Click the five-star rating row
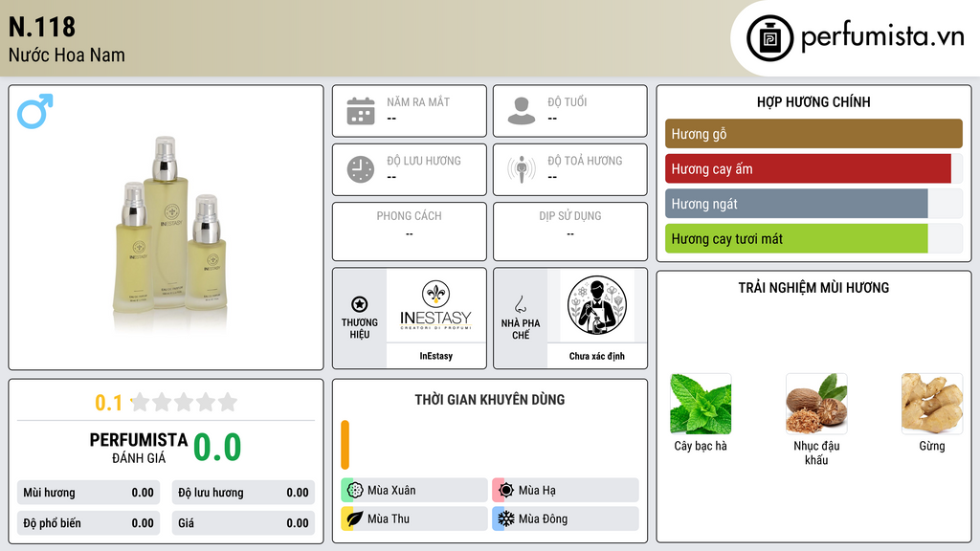Screen dimensions: 980x551 [x=185, y=402]
